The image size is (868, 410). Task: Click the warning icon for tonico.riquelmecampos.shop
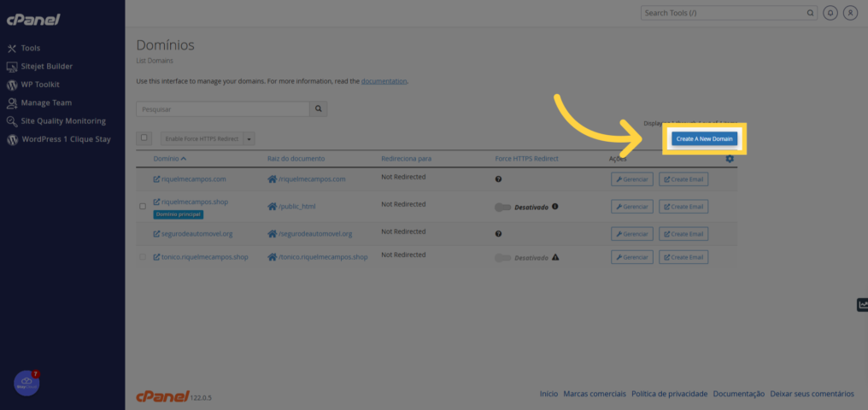555,257
